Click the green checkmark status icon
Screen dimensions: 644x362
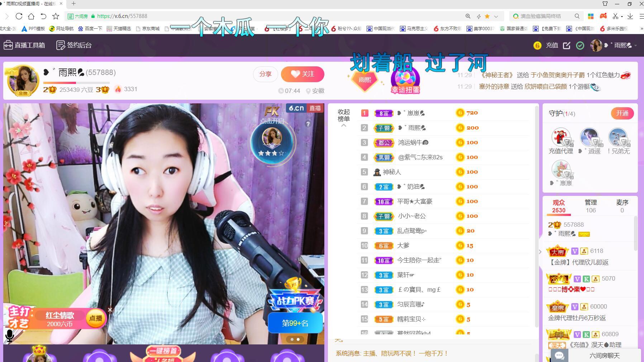click(x=580, y=45)
